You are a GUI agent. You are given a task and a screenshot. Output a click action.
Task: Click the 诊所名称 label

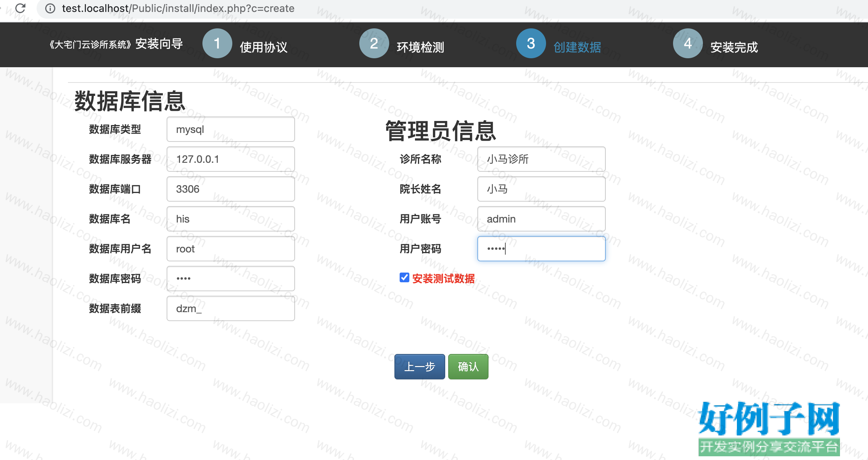[421, 159]
